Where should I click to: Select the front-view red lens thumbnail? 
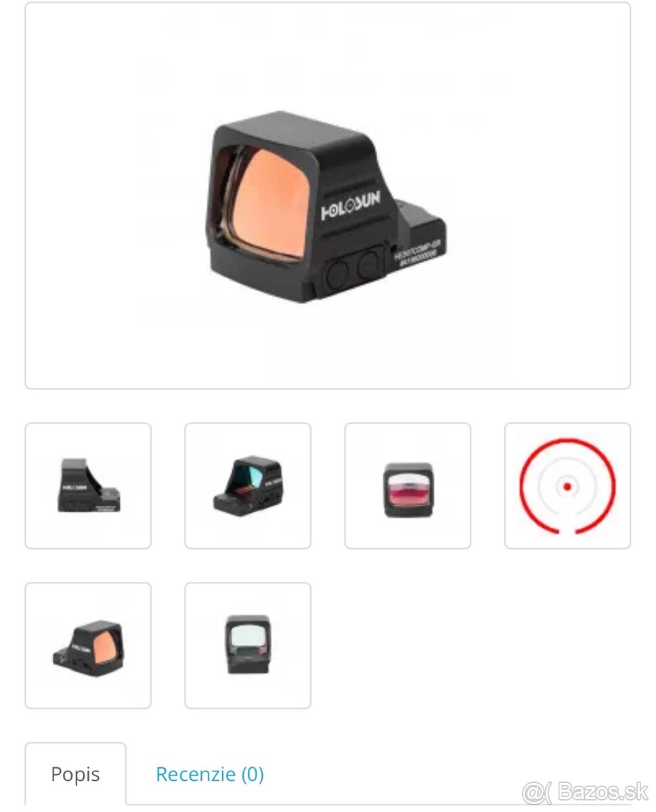408,486
